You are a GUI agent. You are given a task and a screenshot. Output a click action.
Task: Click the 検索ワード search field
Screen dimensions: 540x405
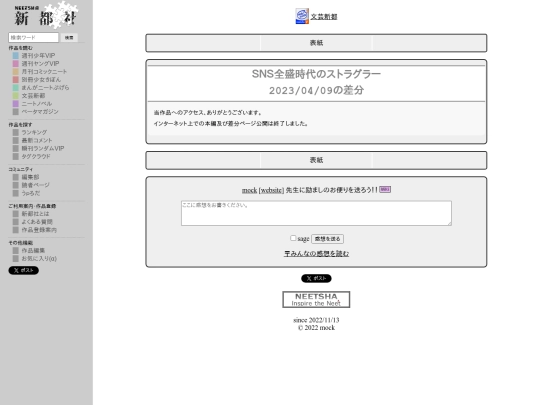point(33,38)
